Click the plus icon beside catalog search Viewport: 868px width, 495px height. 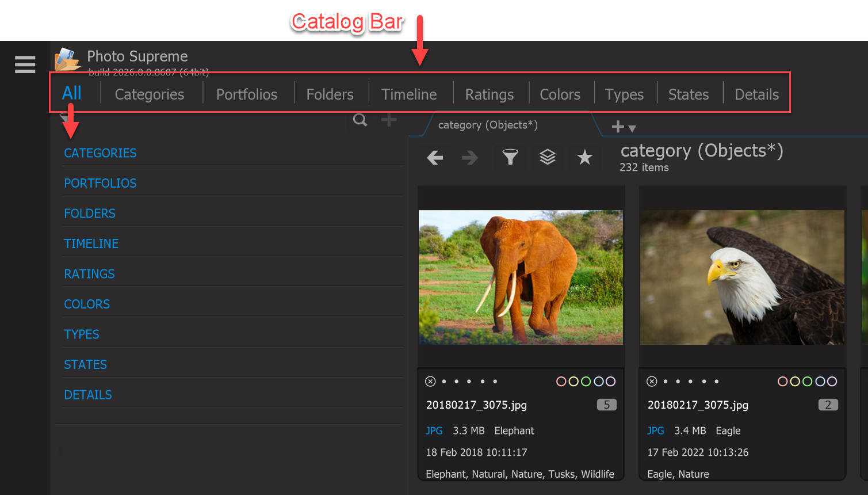click(x=389, y=120)
